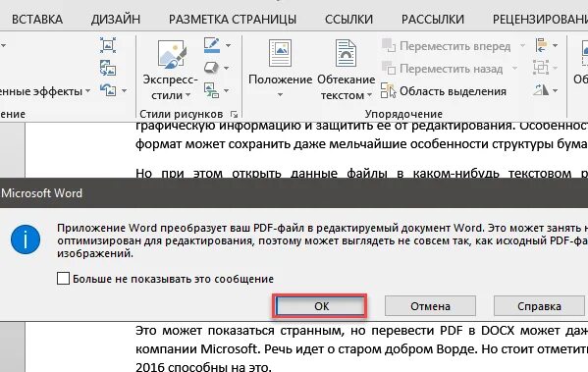The image size is (588, 372).
Task: Switch to the ДИЗАЙН tab
Action: coord(116,19)
